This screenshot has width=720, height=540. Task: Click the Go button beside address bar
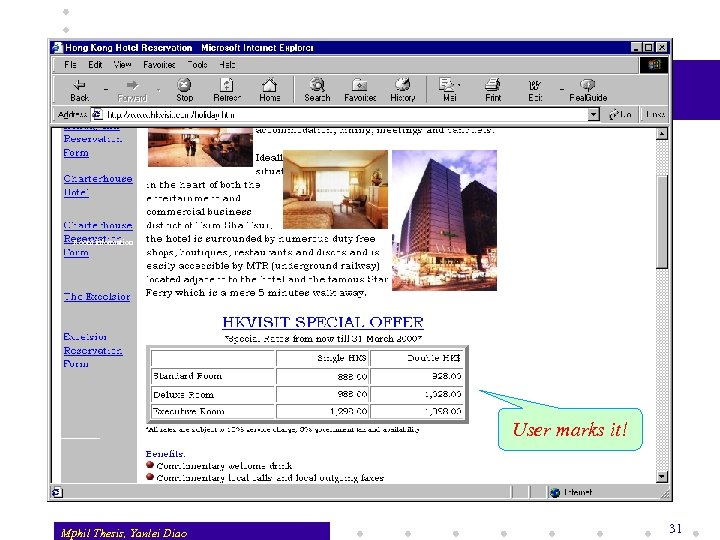tap(620, 114)
